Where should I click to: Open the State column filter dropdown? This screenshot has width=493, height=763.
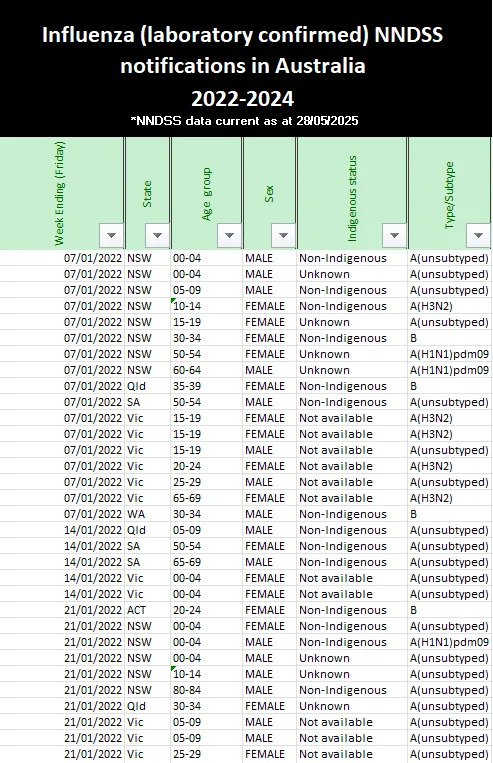157,236
